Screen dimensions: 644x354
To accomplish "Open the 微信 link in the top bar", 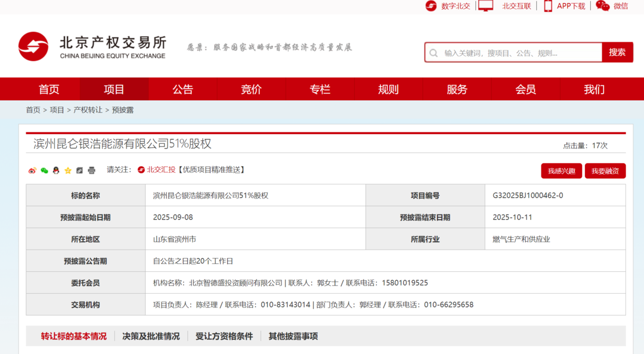I will pos(621,6).
